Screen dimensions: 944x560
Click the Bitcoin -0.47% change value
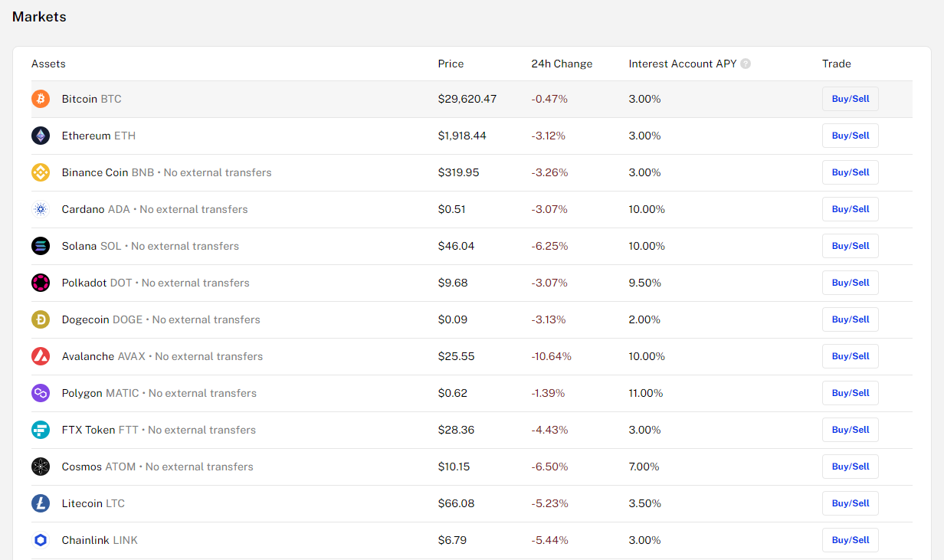549,99
